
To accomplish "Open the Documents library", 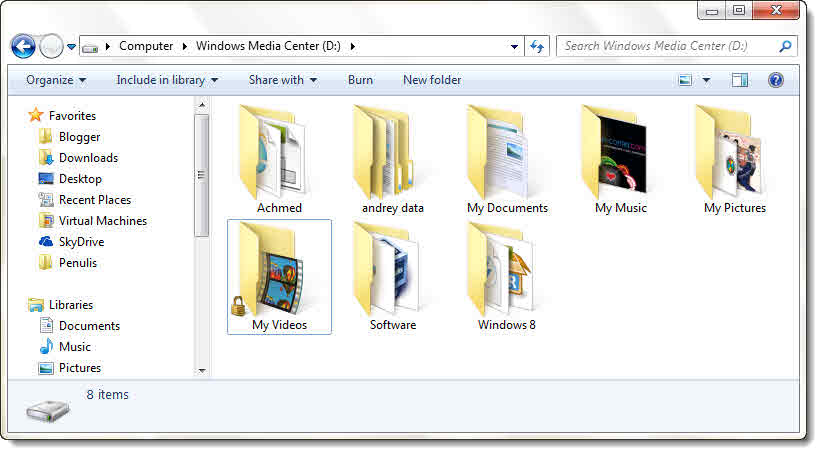I will point(89,326).
